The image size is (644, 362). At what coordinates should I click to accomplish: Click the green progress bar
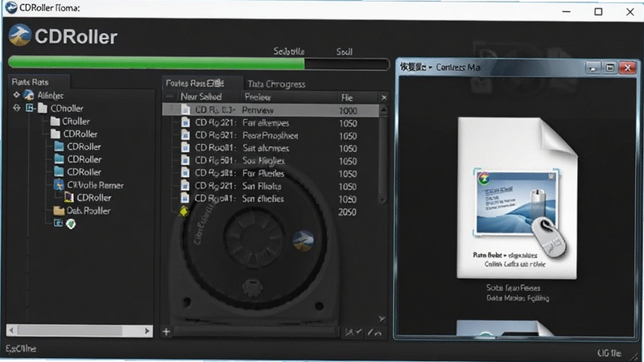tap(156, 64)
